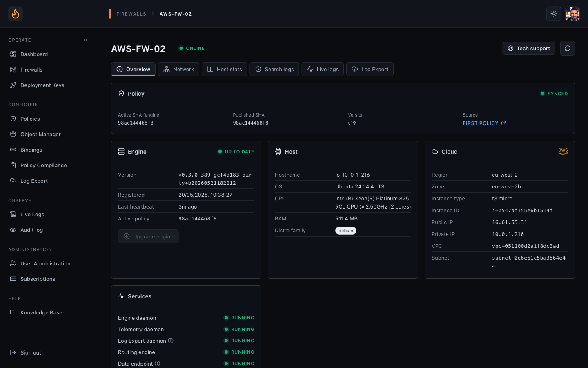Click the Bindings link icon
The height and width of the screenshot is (368, 588).
click(x=13, y=150)
